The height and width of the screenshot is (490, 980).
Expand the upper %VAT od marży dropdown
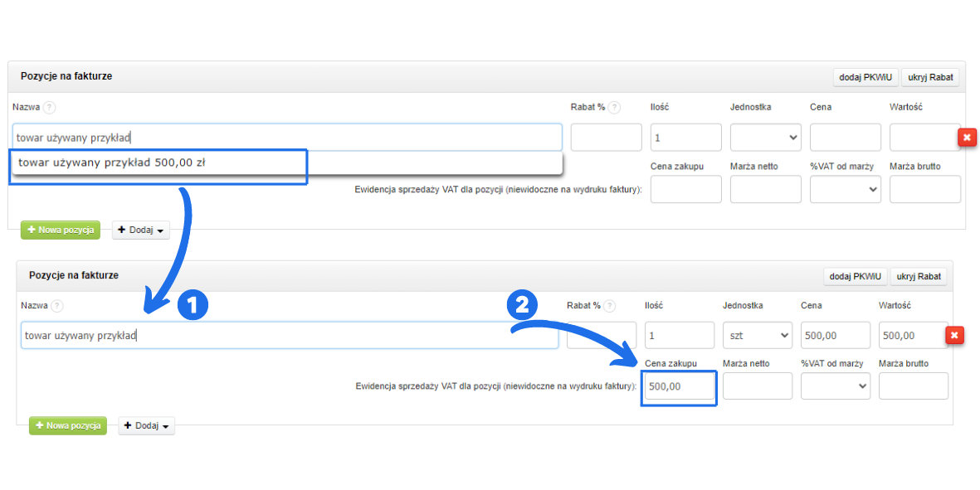coord(845,189)
